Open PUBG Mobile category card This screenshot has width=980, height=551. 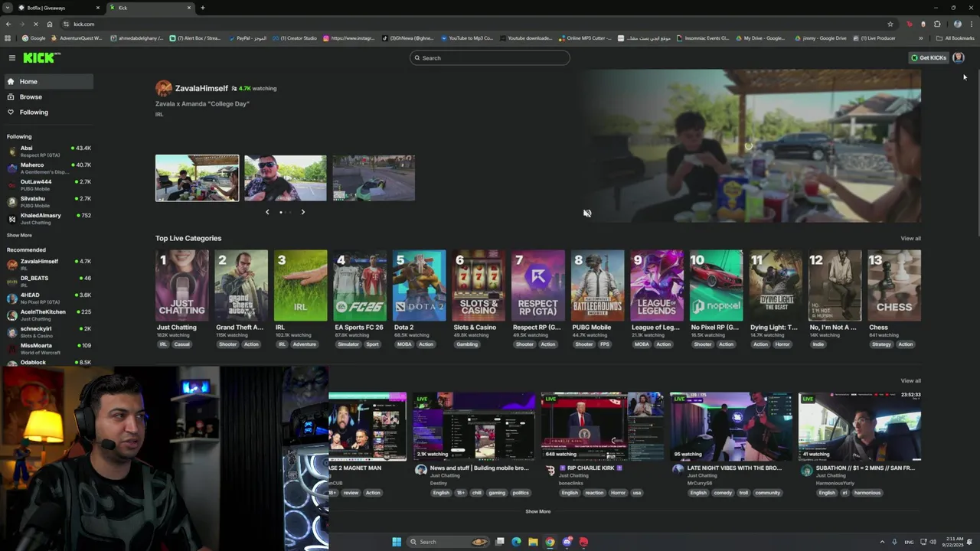(597, 285)
